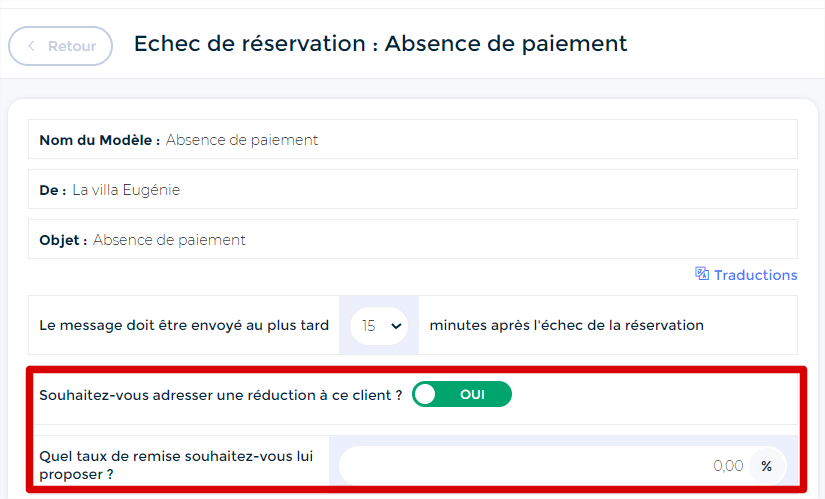Go back using the Retour button
This screenshot has height=499, width=825.
coord(61,46)
